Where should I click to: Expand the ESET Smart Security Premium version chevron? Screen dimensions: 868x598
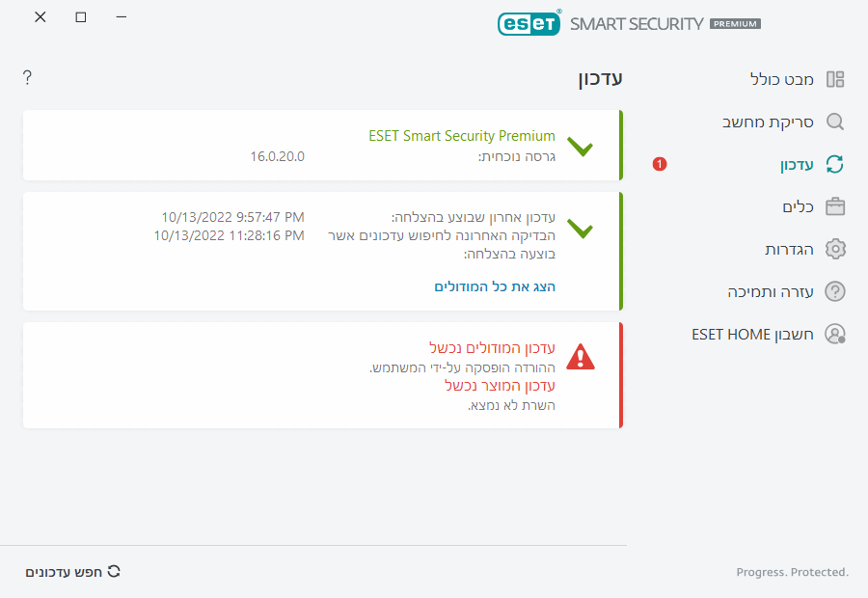(x=581, y=148)
